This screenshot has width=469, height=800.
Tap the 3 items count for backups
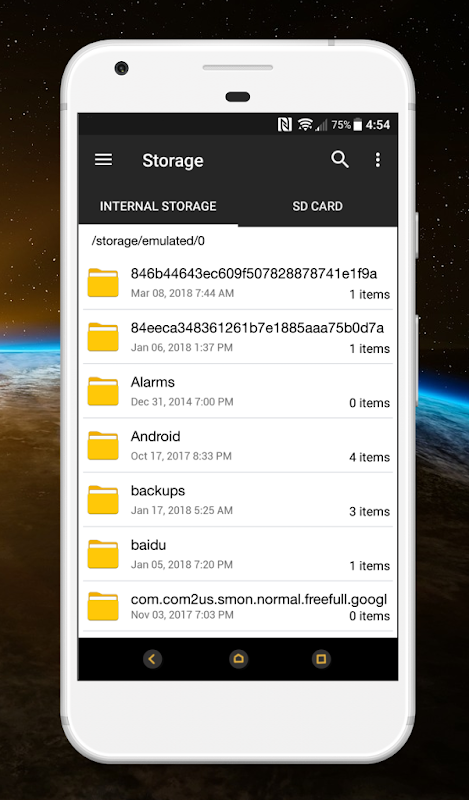pyautogui.click(x=369, y=511)
